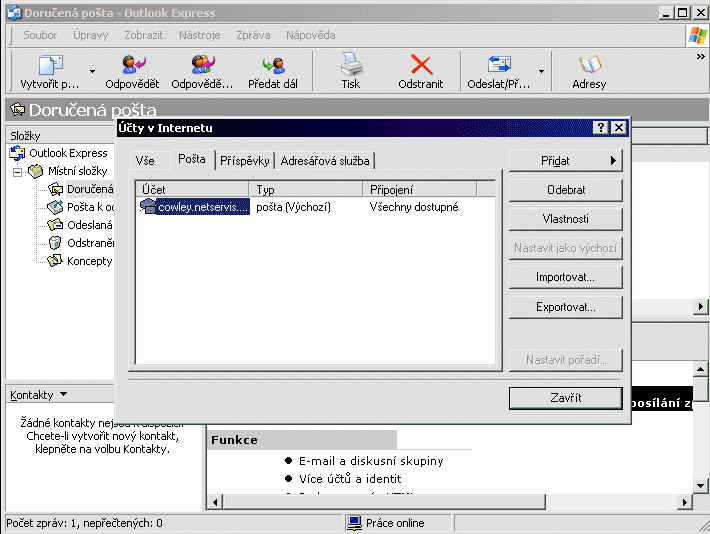Open the Nástroje menu
Screen dimensions: 710x534
click(x=199, y=35)
